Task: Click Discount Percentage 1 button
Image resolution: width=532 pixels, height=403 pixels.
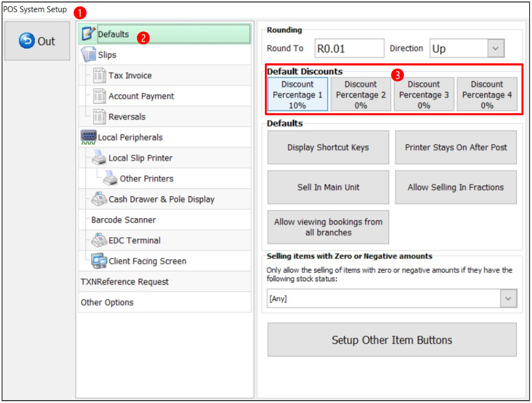Action: pyautogui.click(x=297, y=94)
